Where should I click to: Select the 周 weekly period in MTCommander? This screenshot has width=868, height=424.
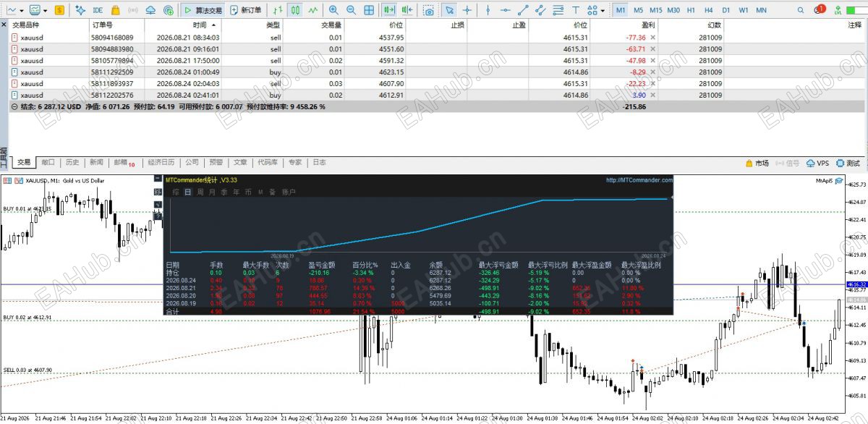tap(200, 192)
